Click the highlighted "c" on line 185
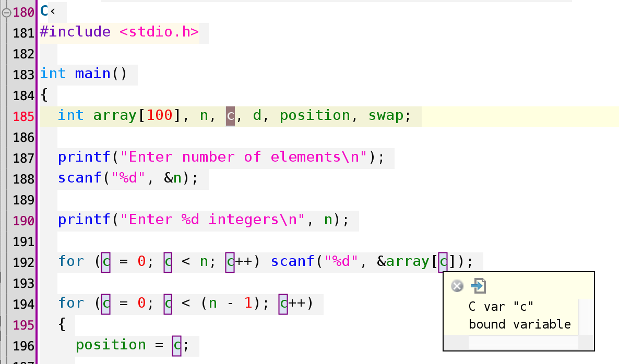Screen dimensions: 619x364 pyautogui.click(x=231, y=116)
